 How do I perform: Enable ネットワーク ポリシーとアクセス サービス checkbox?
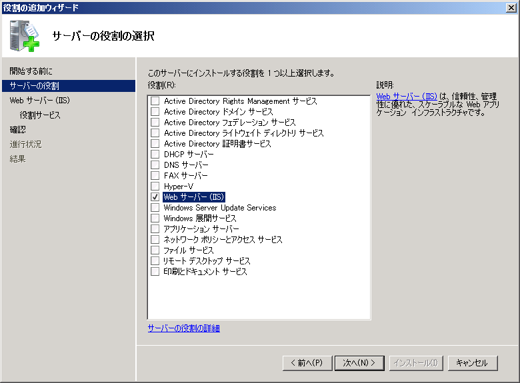pyautogui.click(x=155, y=240)
